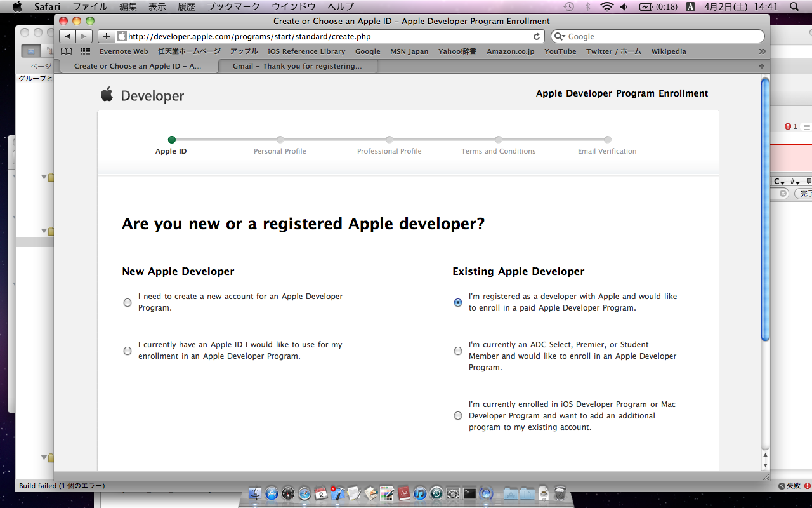
Task: Open the bookmarks book icon
Action: (x=66, y=51)
